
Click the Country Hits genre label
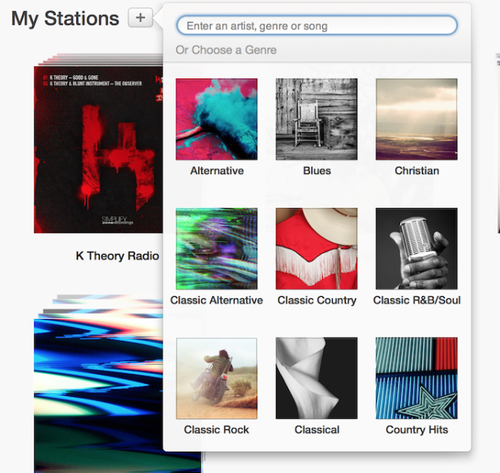pos(417,430)
